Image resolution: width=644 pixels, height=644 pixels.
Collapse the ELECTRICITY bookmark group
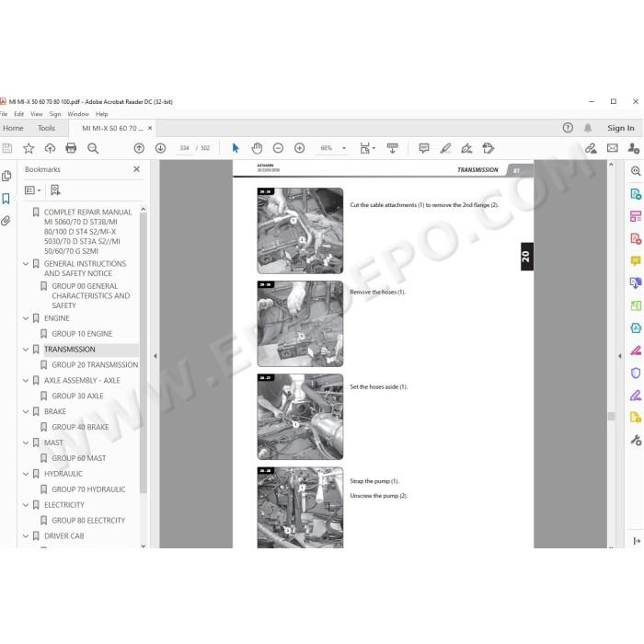click(x=26, y=505)
